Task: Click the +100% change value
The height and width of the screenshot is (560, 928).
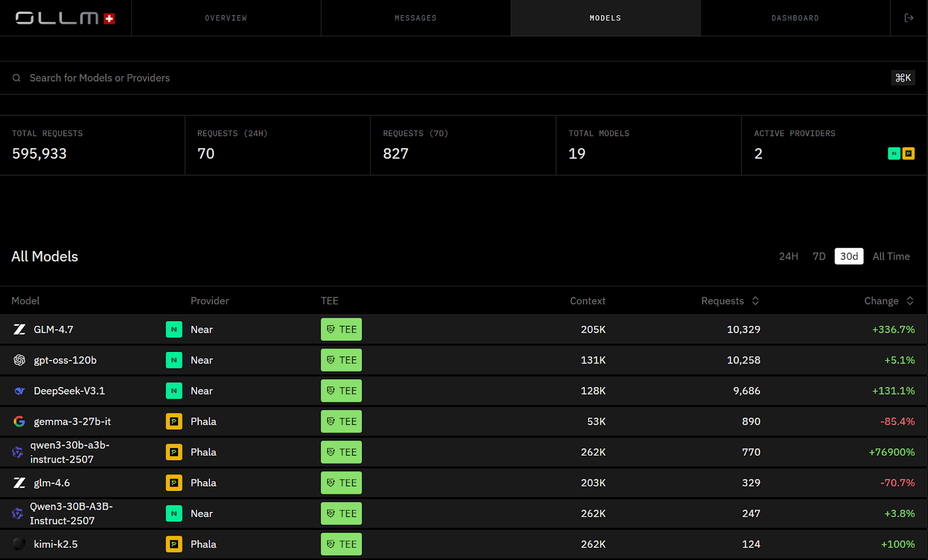Action: (898, 544)
